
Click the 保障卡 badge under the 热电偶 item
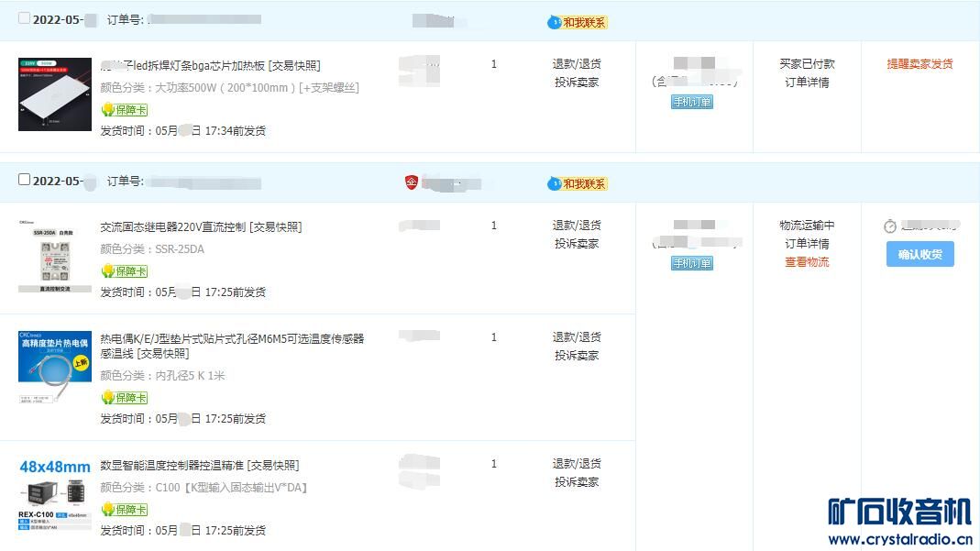click(x=125, y=397)
